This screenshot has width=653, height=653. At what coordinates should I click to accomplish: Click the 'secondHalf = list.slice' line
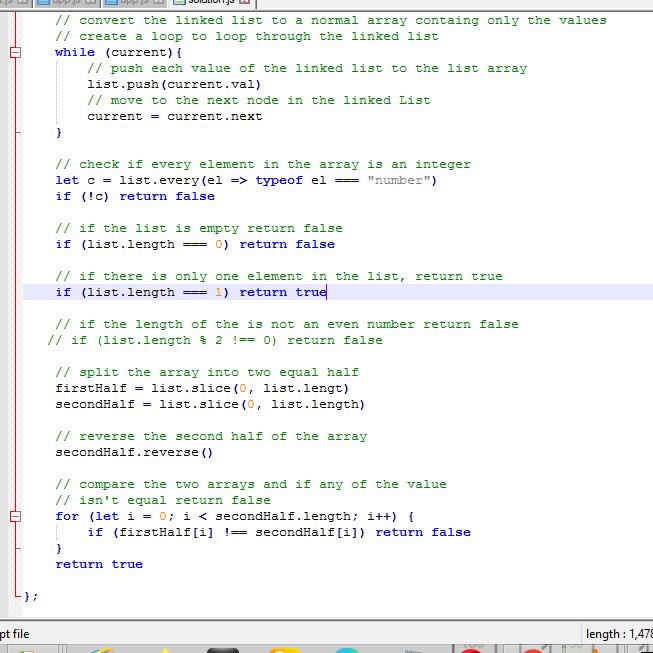[210, 404]
